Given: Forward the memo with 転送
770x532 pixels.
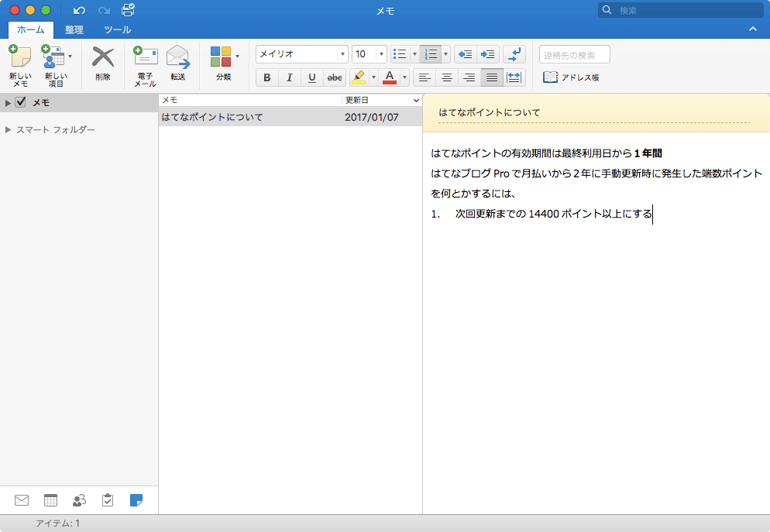Looking at the screenshot, I should [177, 63].
